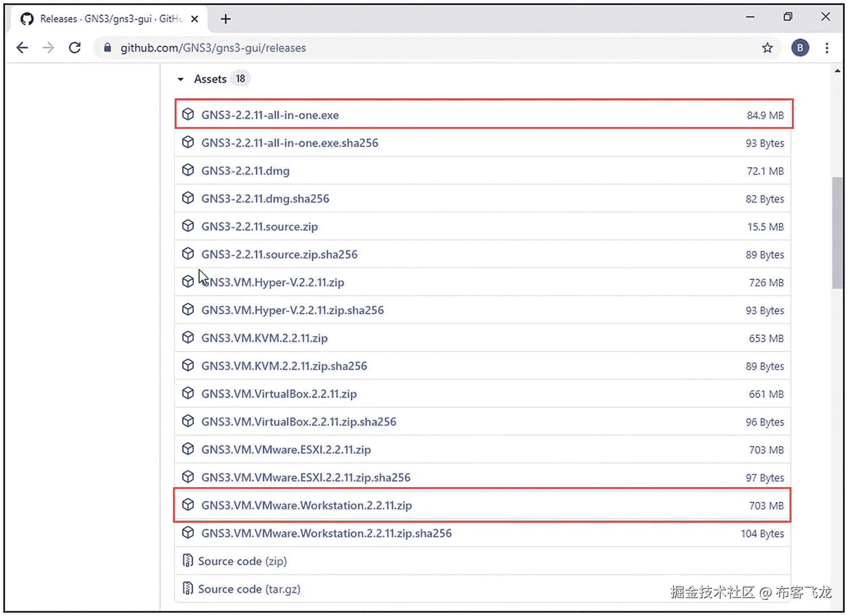The width and height of the screenshot is (848, 616).
Task: Click package icon beside GNS3-2.2.11.dmg
Action: coord(188,170)
